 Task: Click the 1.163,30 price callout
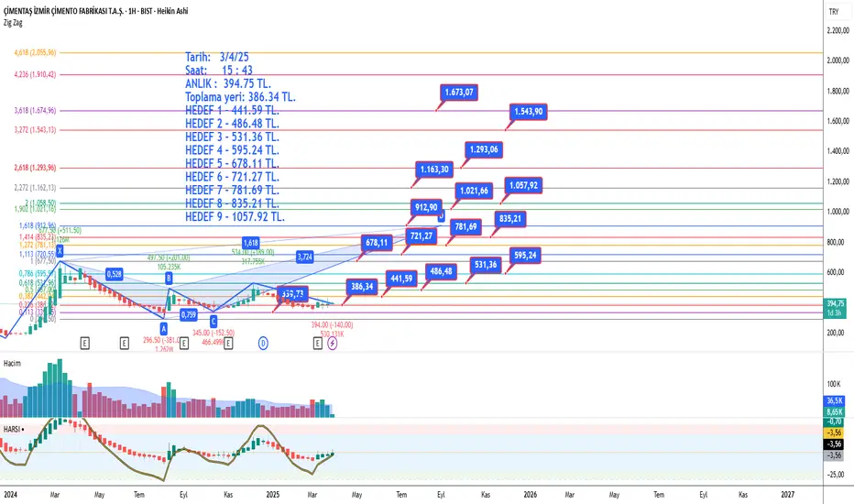click(x=434, y=170)
